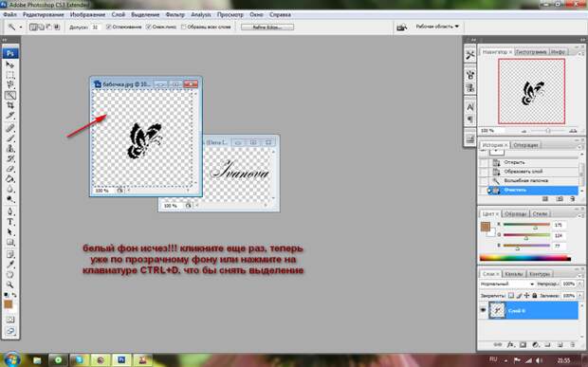Click Допуск tolerance input field
The width and height of the screenshot is (588, 367).
(x=96, y=27)
